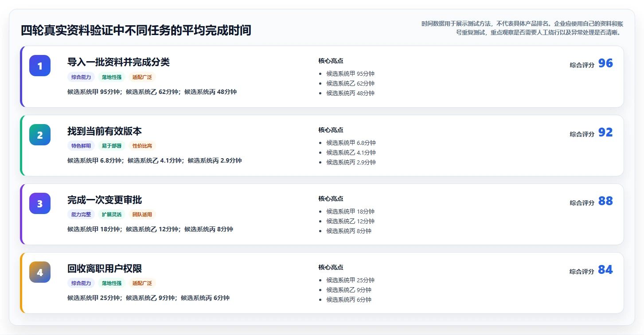
Task: Select the 易于部署 tag
Action: pyautogui.click(x=112, y=146)
